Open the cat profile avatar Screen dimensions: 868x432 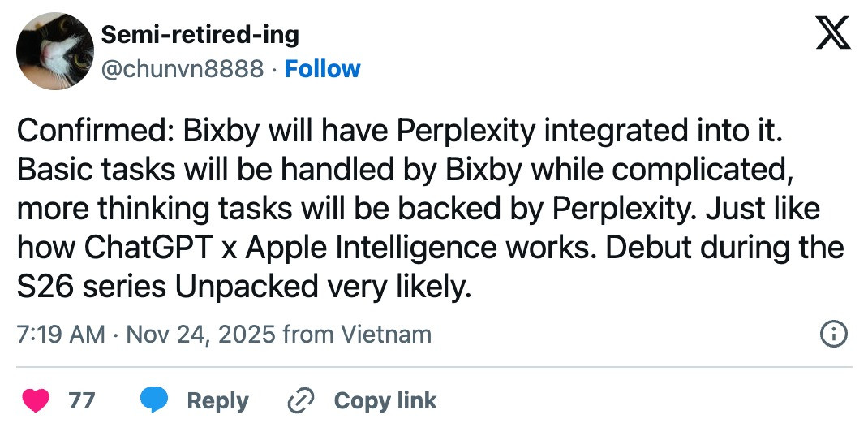[x=54, y=50]
